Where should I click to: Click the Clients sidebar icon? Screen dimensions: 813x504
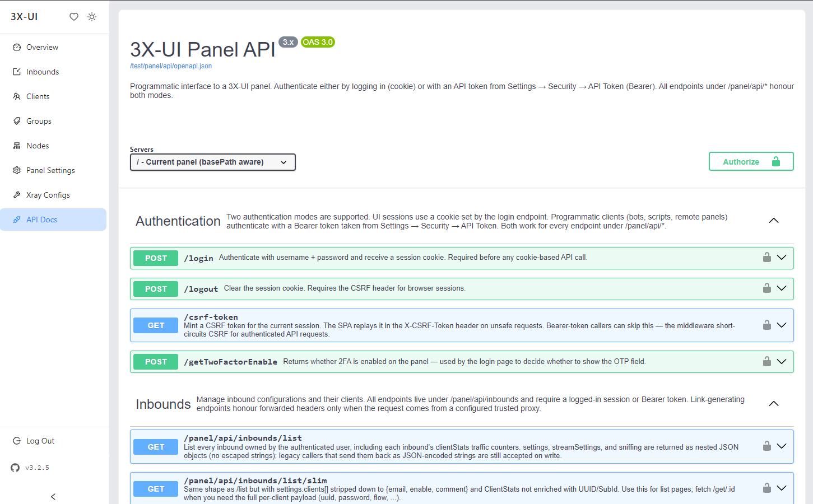click(x=17, y=96)
